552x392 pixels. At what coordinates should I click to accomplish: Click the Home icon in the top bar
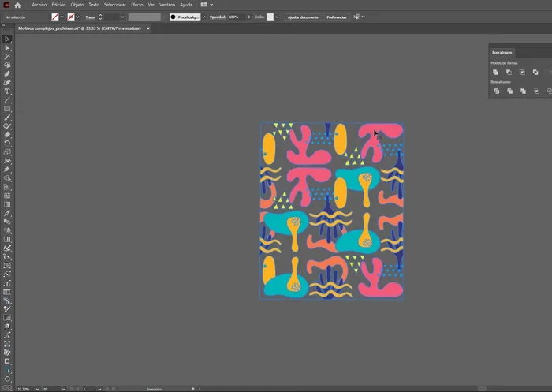click(17, 5)
